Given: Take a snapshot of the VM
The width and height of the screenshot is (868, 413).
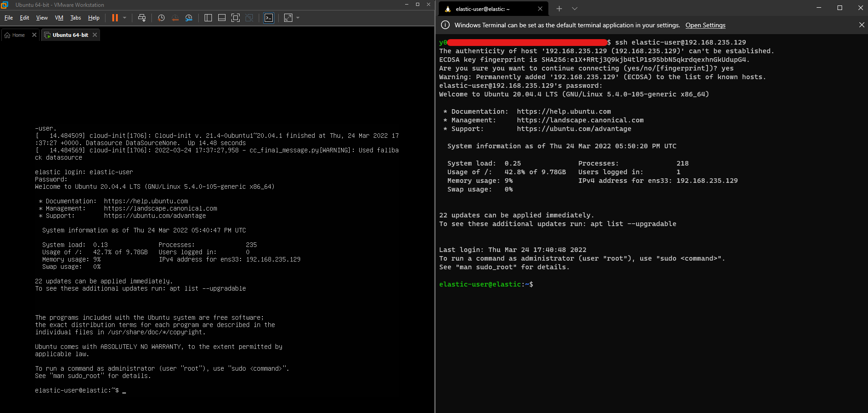Looking at the screenshot, I should point(161,18).
